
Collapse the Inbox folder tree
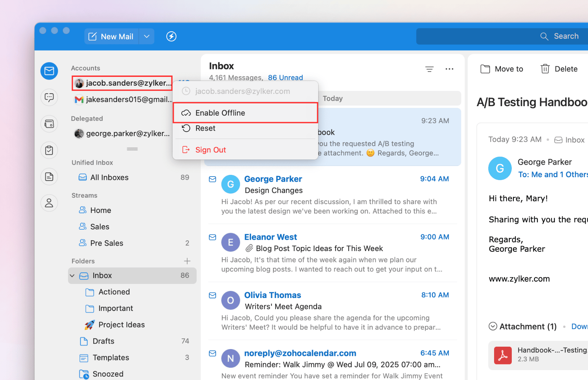(72, 276)
